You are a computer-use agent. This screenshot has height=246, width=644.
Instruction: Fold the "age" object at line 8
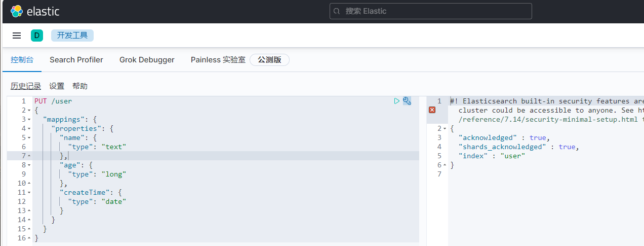[x=30, y=165]
